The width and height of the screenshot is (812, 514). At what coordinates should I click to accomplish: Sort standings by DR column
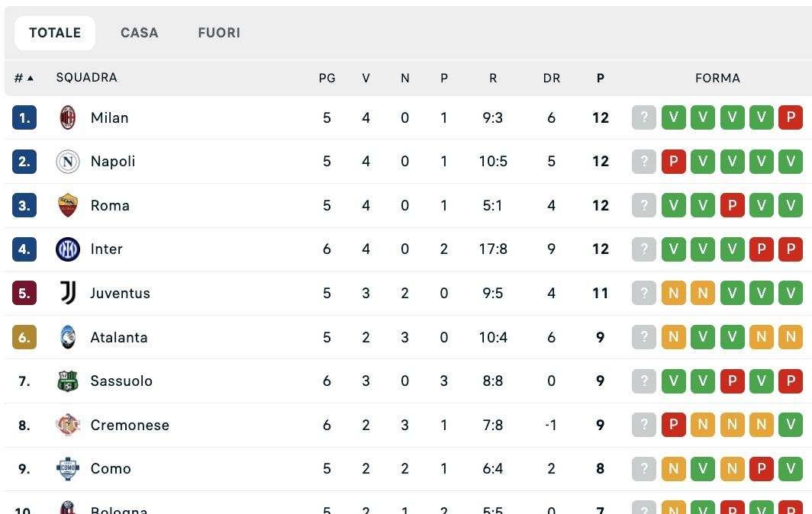click(552, 78)
